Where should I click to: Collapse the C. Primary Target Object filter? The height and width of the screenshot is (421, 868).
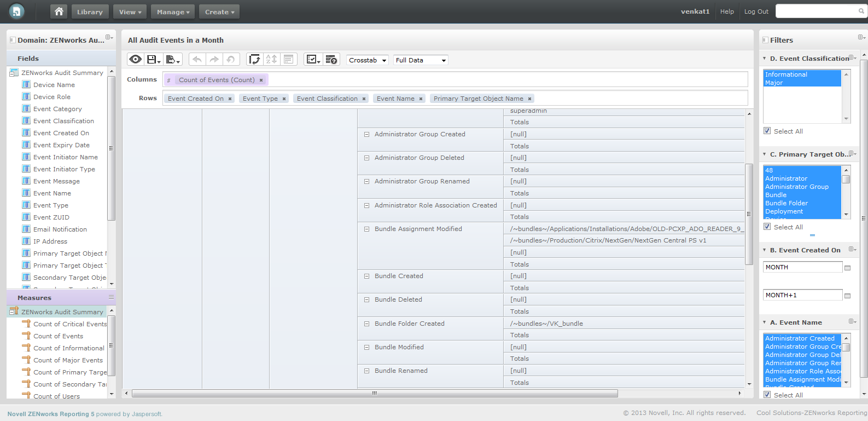pyautogui.click(x=765, y=154)
